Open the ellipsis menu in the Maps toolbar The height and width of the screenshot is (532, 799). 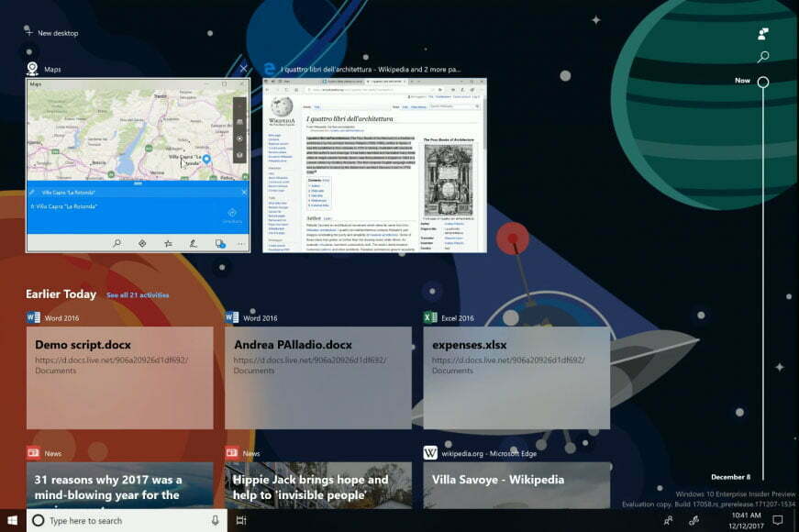click(240, 243)
